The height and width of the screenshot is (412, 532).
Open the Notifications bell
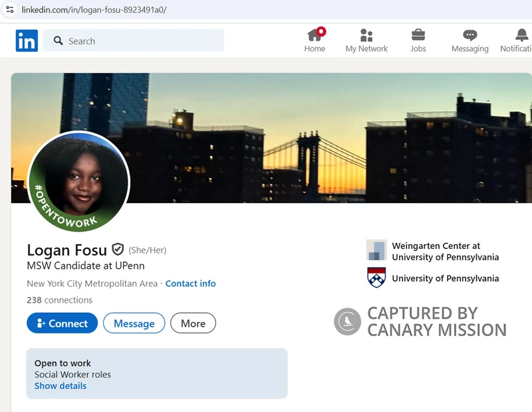[517, 40]
